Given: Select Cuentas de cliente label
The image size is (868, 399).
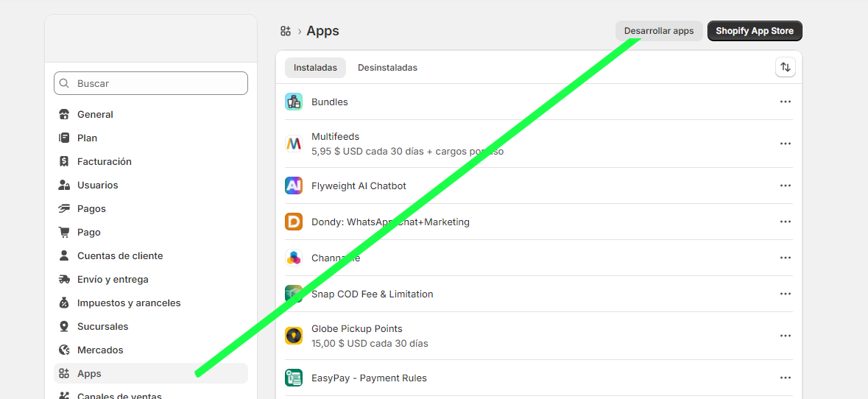Looking at the screenshot, I should pos(120,255).
